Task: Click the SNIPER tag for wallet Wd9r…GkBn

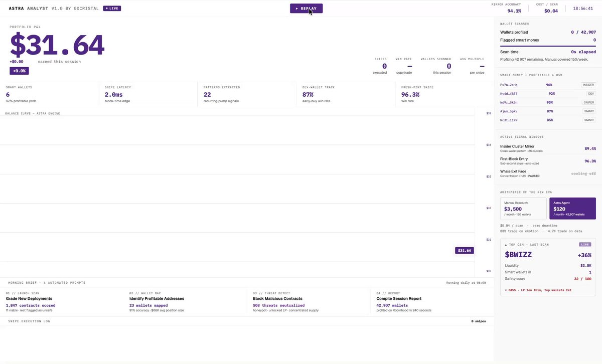Action: (588, 102)
